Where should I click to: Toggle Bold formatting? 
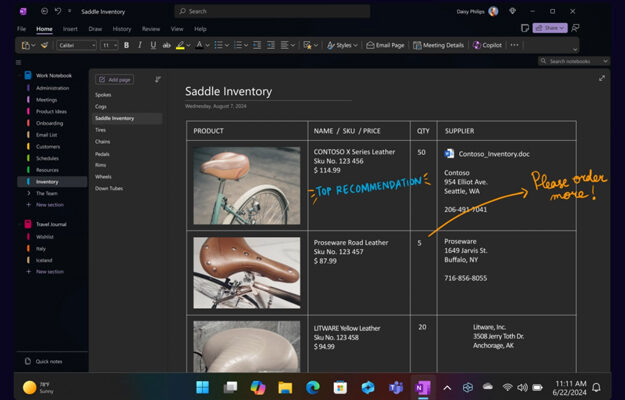(126, 45)
